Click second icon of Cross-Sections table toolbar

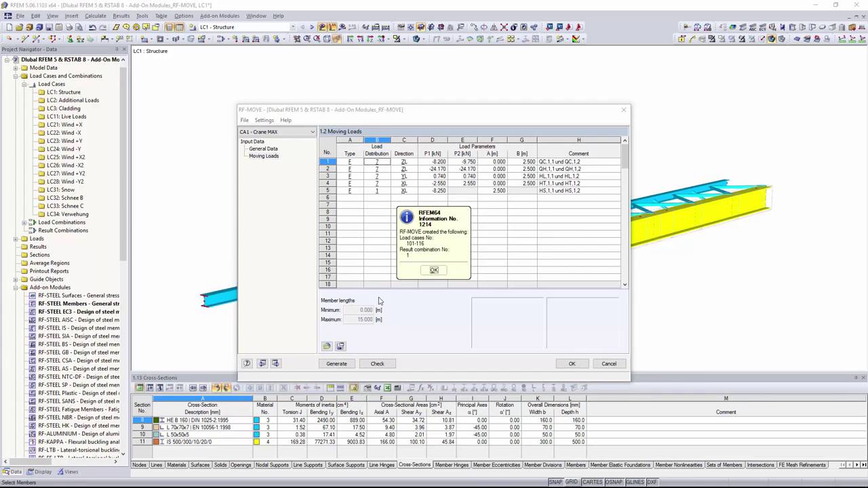click(149, 388)
